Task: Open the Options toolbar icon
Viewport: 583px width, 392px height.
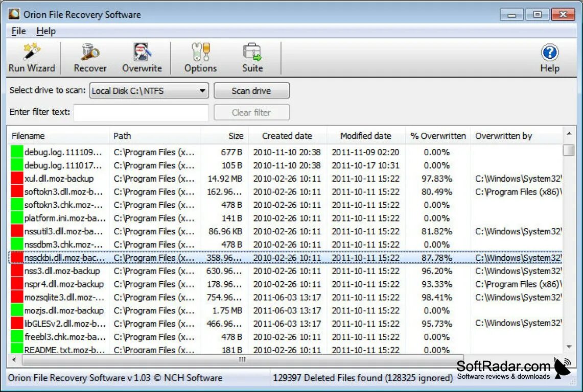Action: tap(200, 58)
